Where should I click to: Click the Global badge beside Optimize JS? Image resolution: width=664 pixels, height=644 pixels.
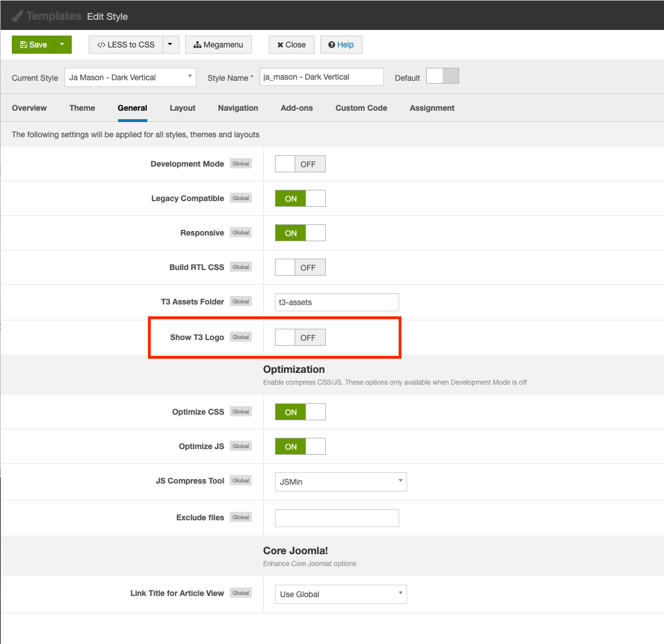pos(241,446)
